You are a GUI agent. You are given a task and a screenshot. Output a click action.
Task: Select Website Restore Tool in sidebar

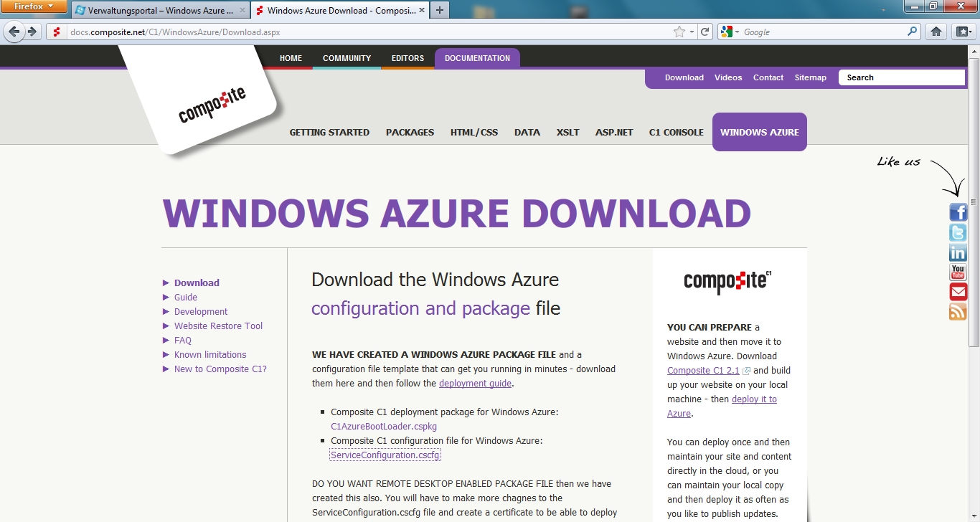[218, 326]
